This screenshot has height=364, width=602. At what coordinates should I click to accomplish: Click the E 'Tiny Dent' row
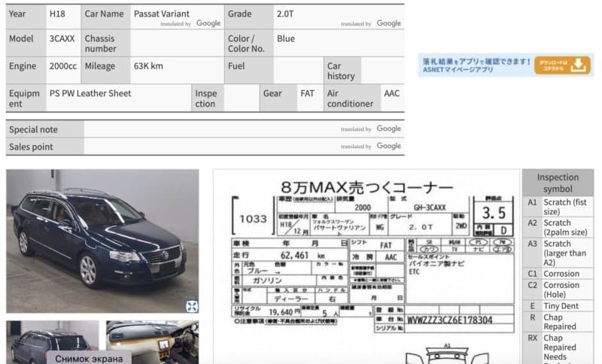[558, 306]
